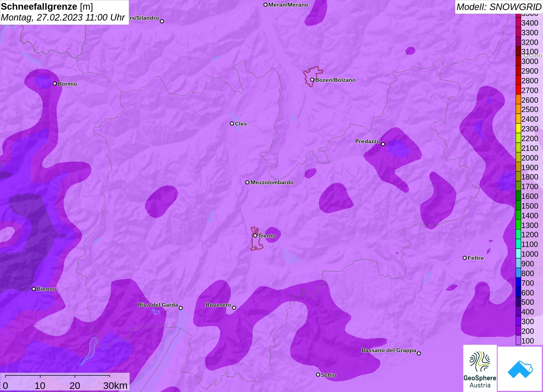Click the blue cloud house logo
The height and width of the screenshot is (392, 543).
(x=520, y=369)
